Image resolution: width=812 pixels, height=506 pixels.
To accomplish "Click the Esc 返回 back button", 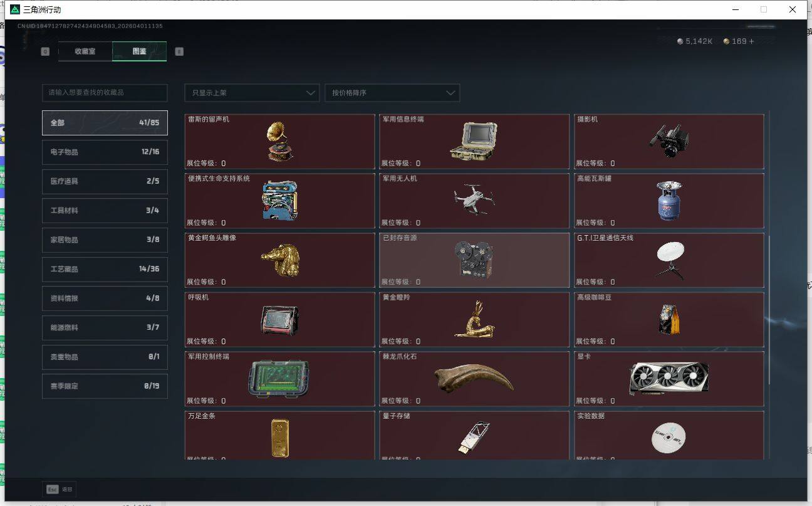I will point(59,489).
